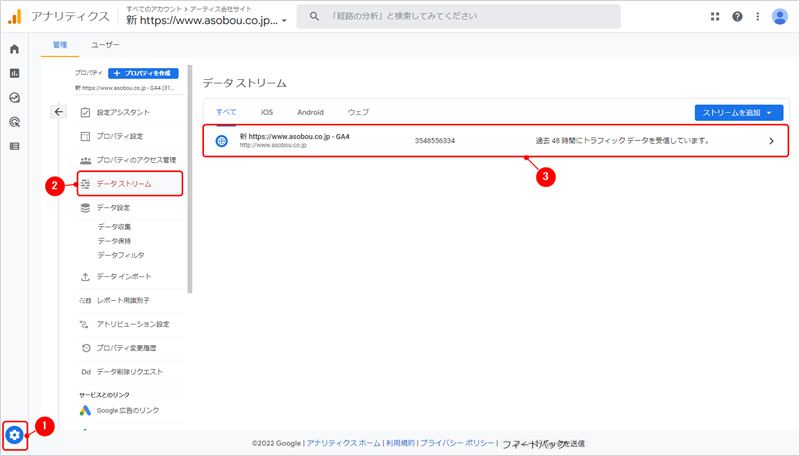This screenshot has height=456, width=800.
Task: Click the Admin gear icon
Action: (x=14, y=435)
